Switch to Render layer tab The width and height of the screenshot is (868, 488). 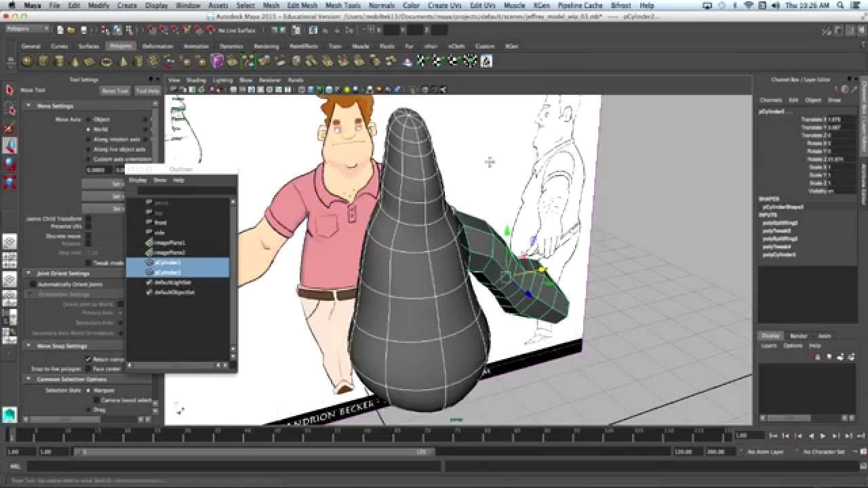[799, 335]
